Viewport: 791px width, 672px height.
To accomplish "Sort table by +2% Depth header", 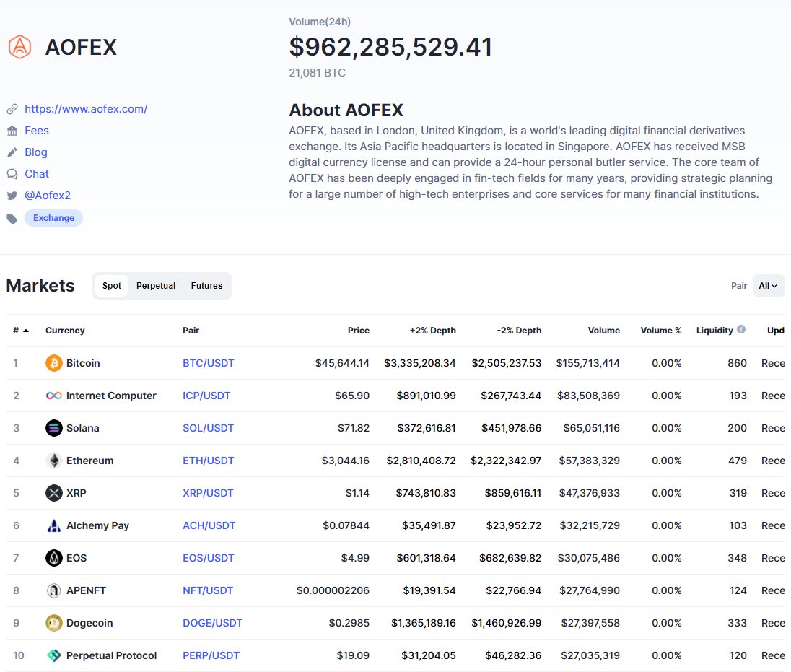I will [432, 331].
